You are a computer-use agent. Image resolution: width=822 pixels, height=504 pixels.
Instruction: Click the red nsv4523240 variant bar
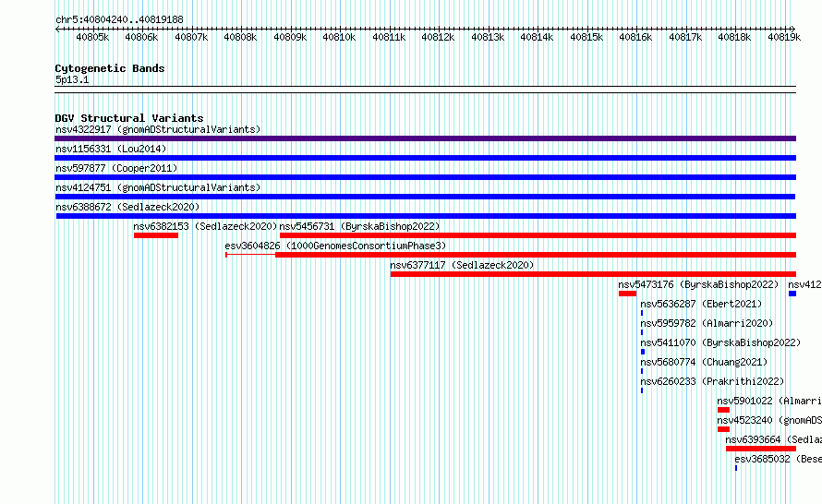tap(723, 429)
